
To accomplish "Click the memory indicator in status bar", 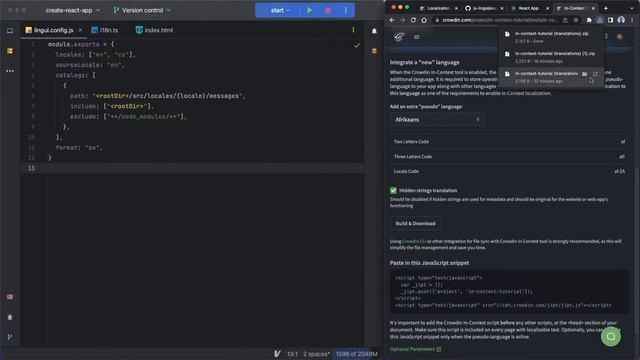I will coord(356,354).
